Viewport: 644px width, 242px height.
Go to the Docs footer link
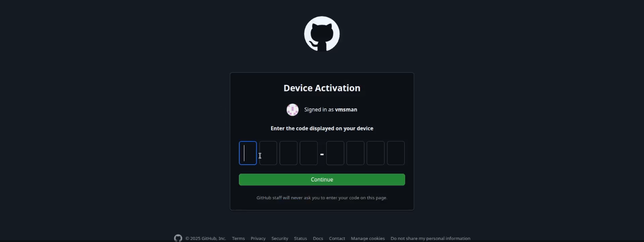coord(318,238)
